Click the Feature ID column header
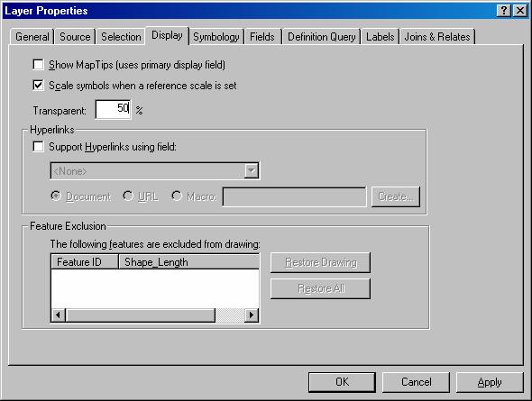Screen dimensions: 532x401 point(85,262)
